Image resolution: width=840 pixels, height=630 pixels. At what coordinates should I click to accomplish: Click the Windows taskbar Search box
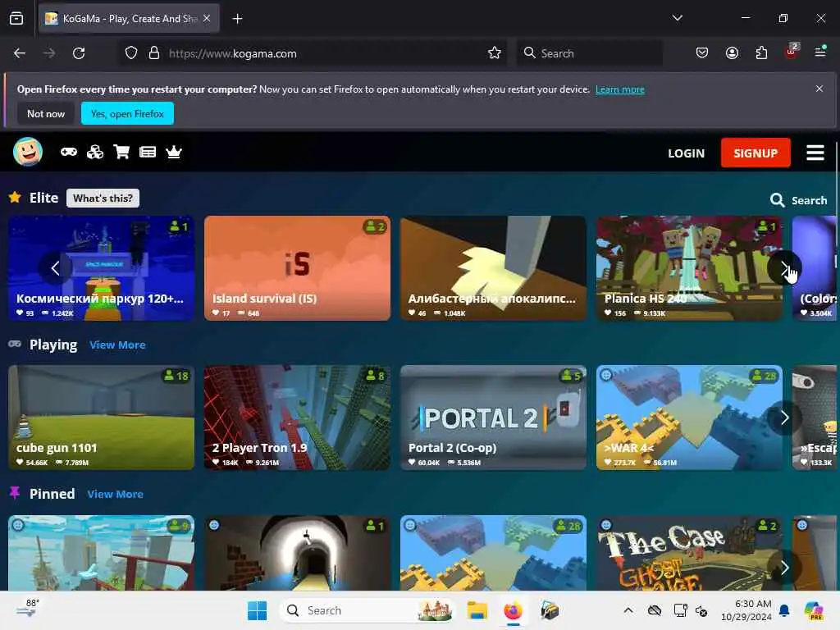[367, 610]
